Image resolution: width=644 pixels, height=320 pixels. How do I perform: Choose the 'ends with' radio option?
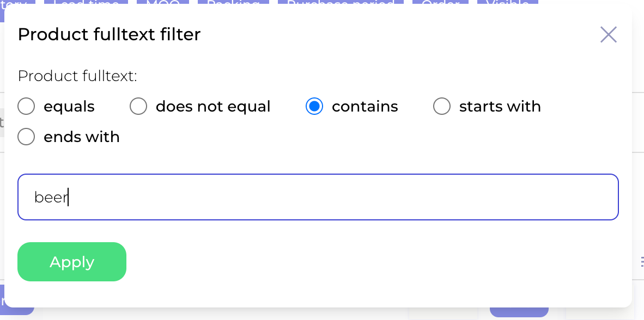(x=26, y=137)
